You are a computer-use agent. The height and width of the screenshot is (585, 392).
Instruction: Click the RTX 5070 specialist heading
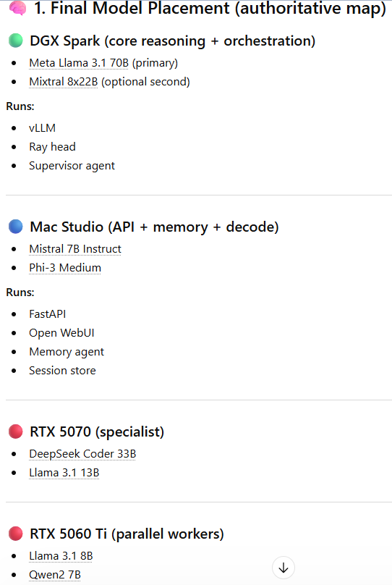[x=97, y=432]
